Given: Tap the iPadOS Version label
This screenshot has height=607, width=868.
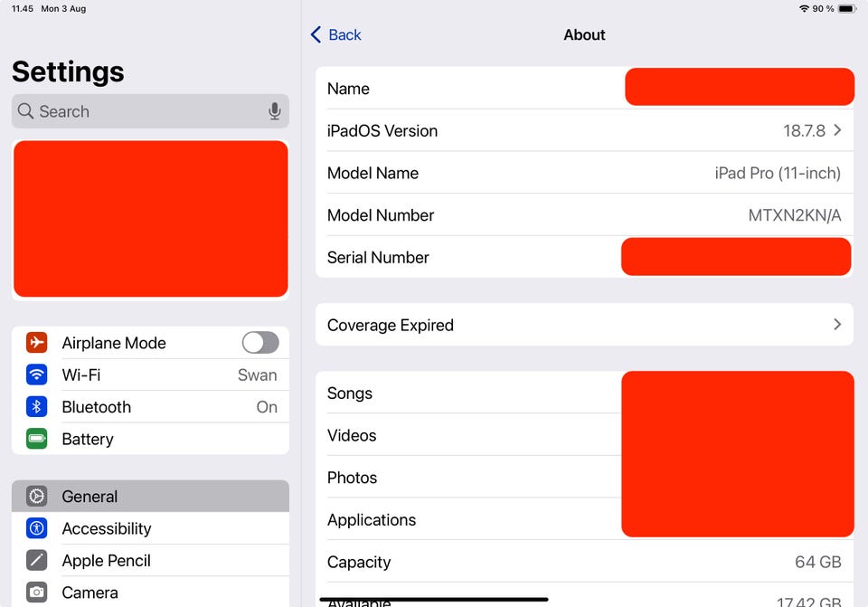Looking at the screenshot, I should [x=382, y=130].
